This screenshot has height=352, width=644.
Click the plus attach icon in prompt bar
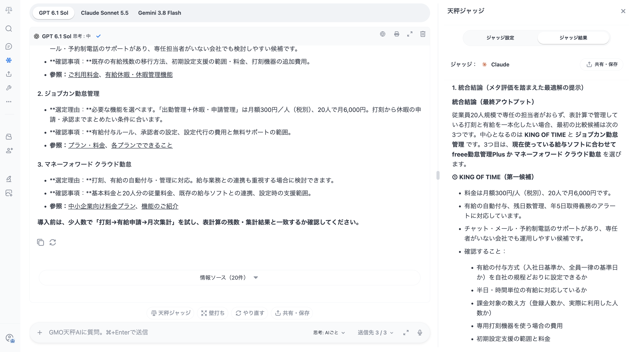40,333
